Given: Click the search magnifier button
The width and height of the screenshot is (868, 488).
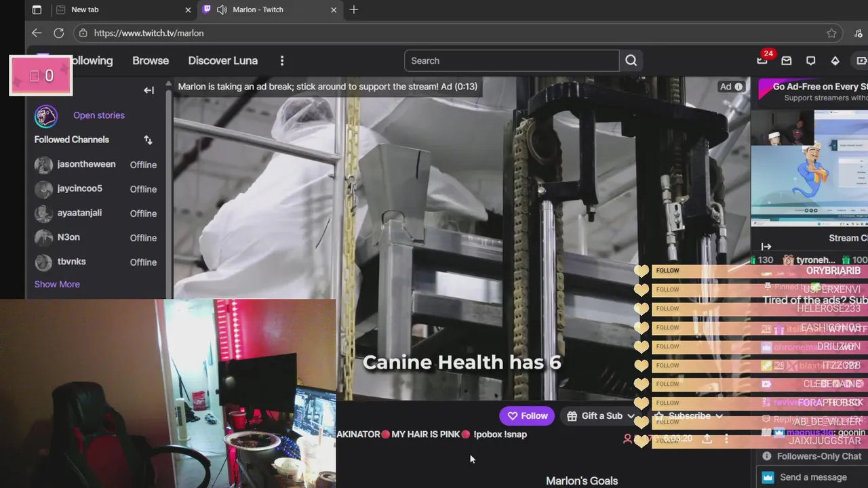Looking at the screenshot, I should click(x=631, y=60).
